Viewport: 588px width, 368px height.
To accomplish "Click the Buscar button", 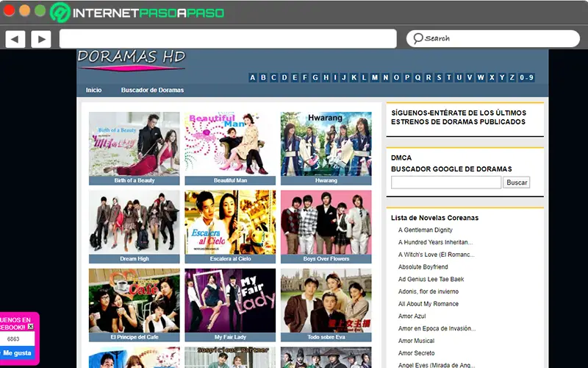I will (517, 183).
